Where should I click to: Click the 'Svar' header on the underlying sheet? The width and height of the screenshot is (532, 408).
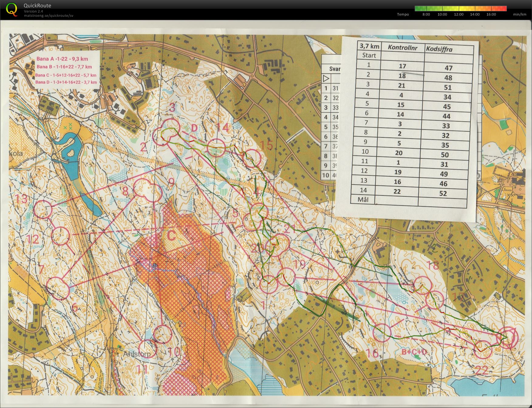click(x=335, y=69)
